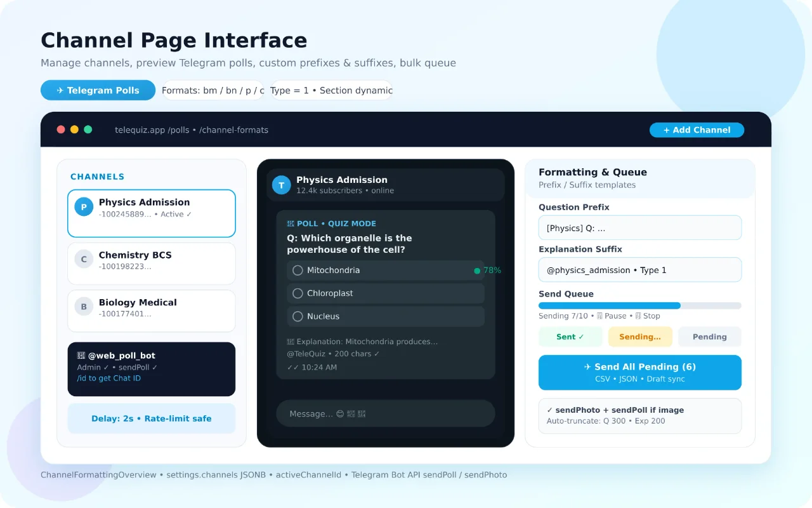Click the sendPhoto + sendPoll info card

coord(639,416)
